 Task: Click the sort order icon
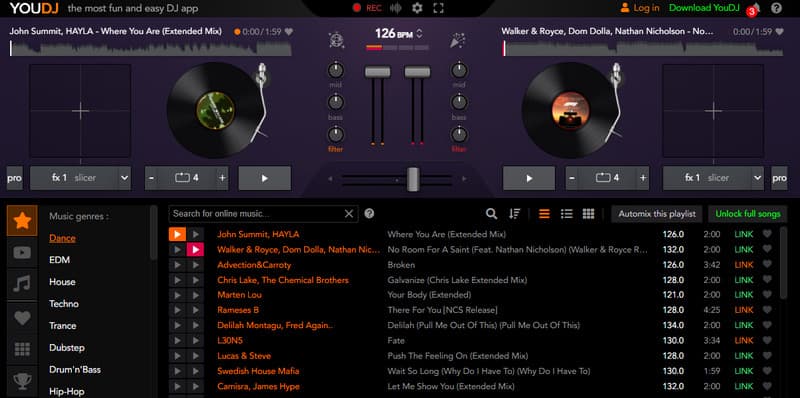514,214
